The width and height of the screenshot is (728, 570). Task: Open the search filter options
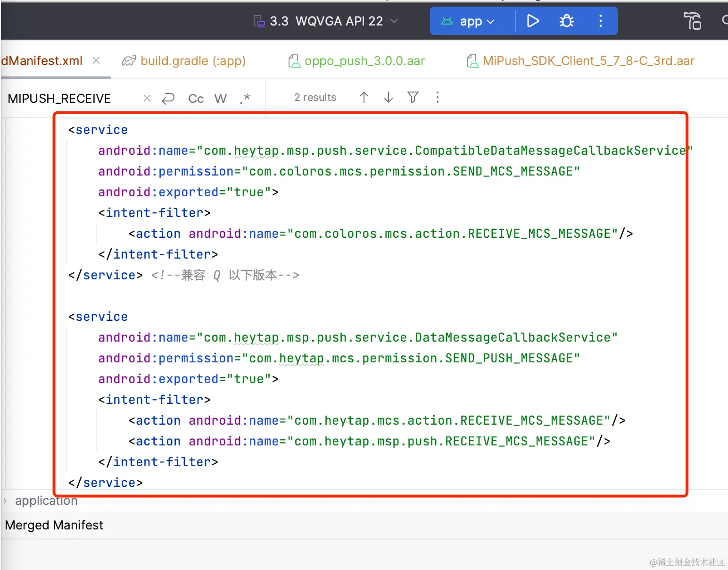click(x=413, y=97)
